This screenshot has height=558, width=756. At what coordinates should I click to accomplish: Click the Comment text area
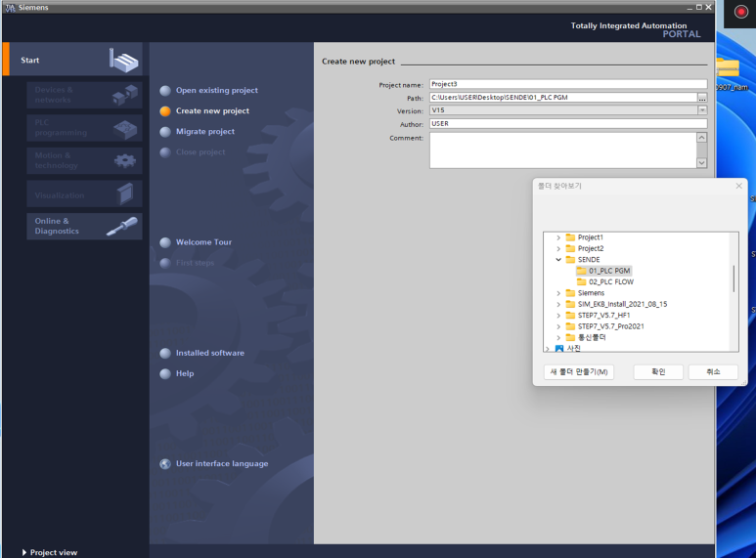pyautogui.click(x=562, y=150)
